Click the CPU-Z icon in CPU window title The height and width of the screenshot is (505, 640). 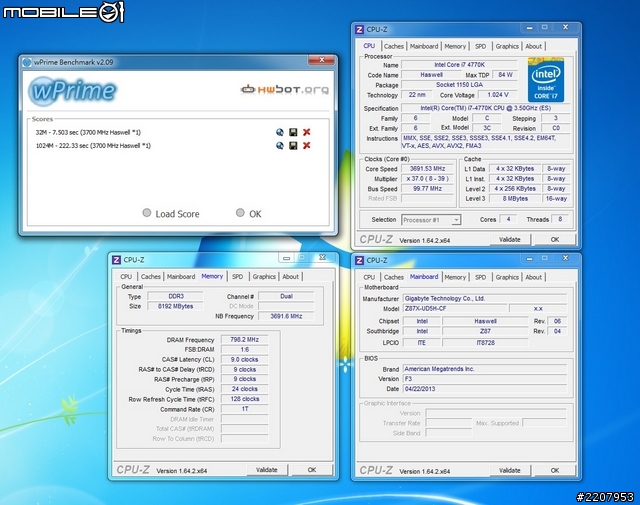coord(359,29)
